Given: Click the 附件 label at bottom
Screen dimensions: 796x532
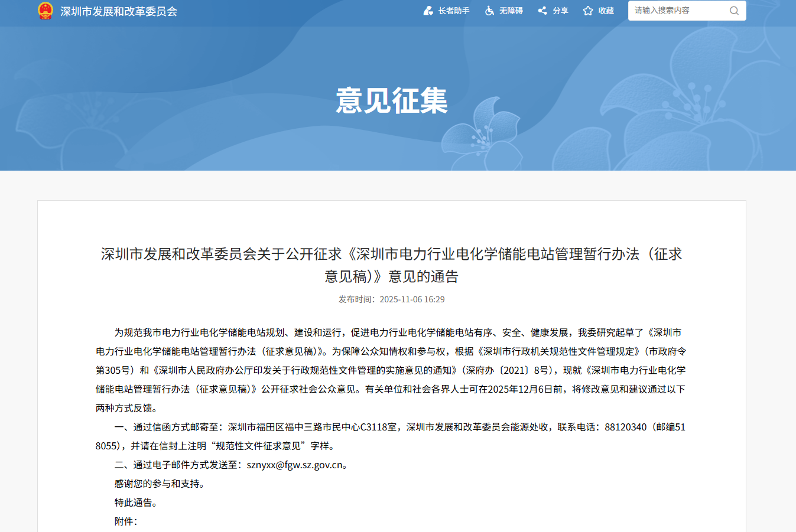Looking at the screenshot, I should [125, 521].
